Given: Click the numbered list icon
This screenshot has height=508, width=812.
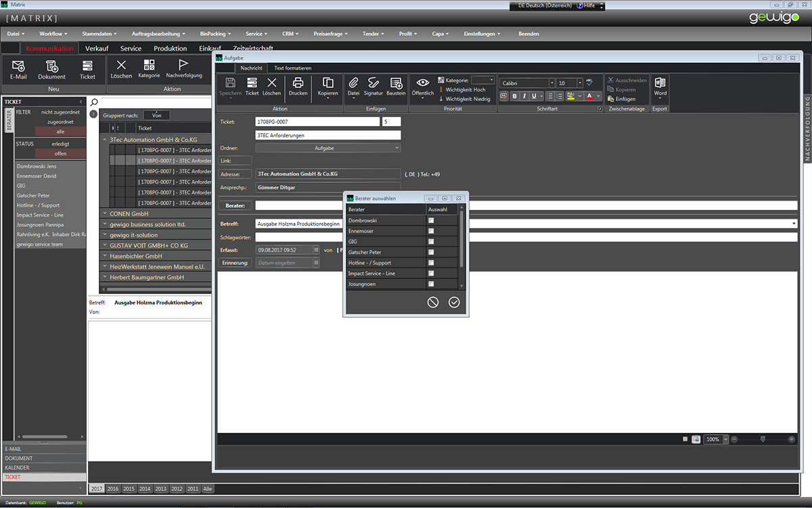Looking at the screenshot, I should [x=560, y=96].
